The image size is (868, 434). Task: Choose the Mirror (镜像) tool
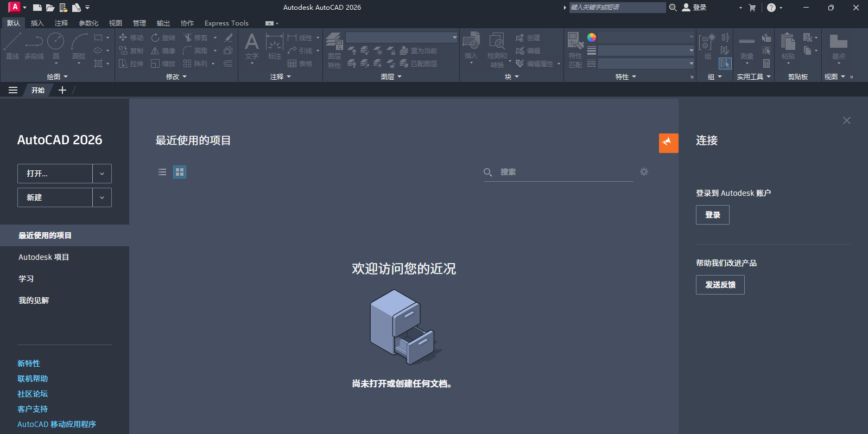(163, 50)
